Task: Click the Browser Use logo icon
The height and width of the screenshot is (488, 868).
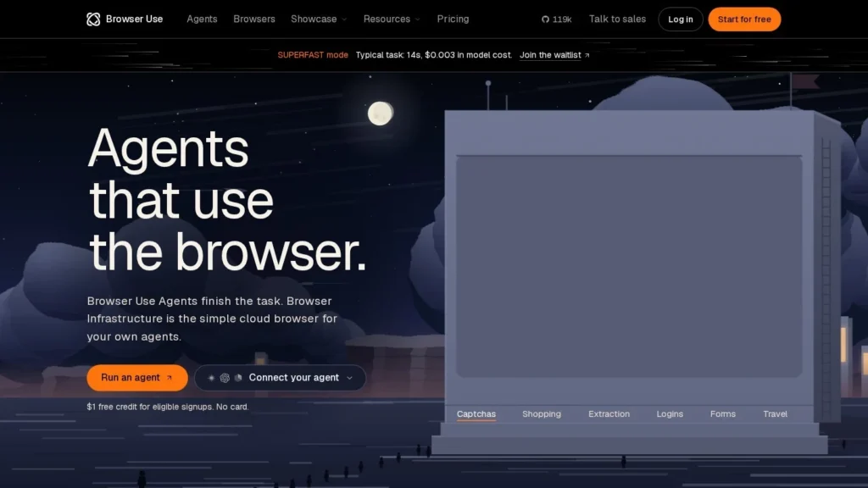Action: click(93, 19)
